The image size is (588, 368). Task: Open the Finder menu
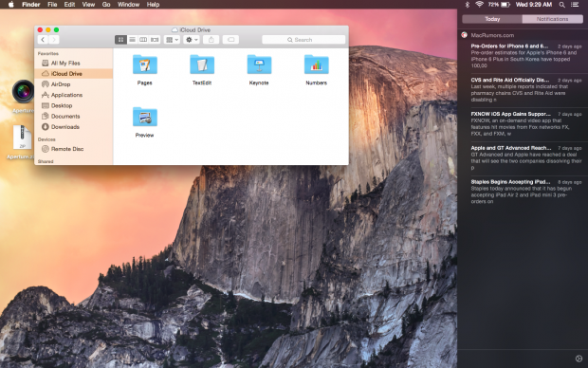coord(31,5)
